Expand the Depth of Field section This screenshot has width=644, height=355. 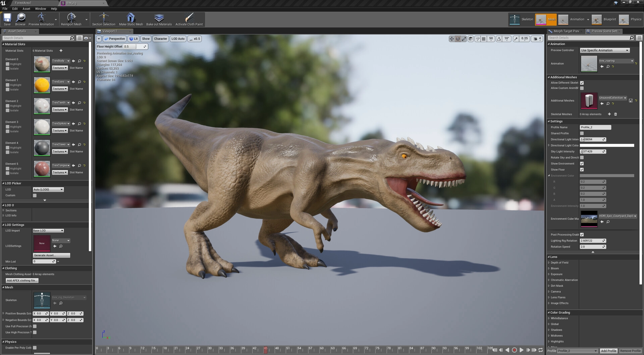click(x=549, y=263)
